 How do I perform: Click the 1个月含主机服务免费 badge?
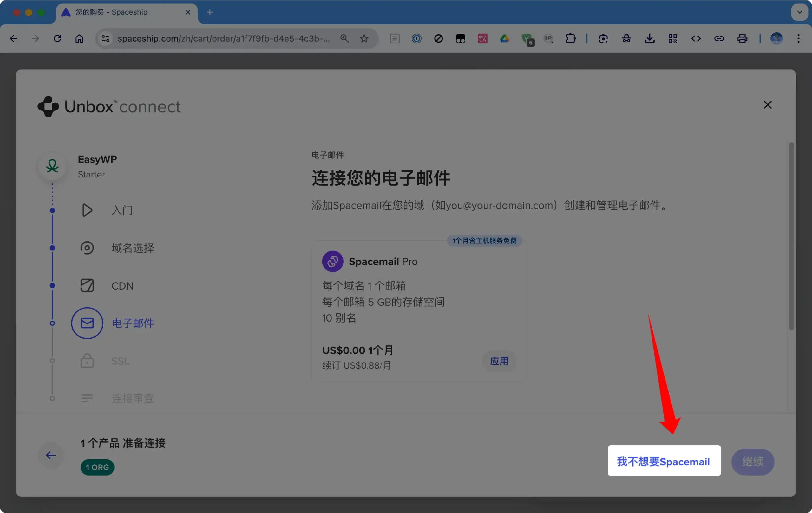point(484,241)
